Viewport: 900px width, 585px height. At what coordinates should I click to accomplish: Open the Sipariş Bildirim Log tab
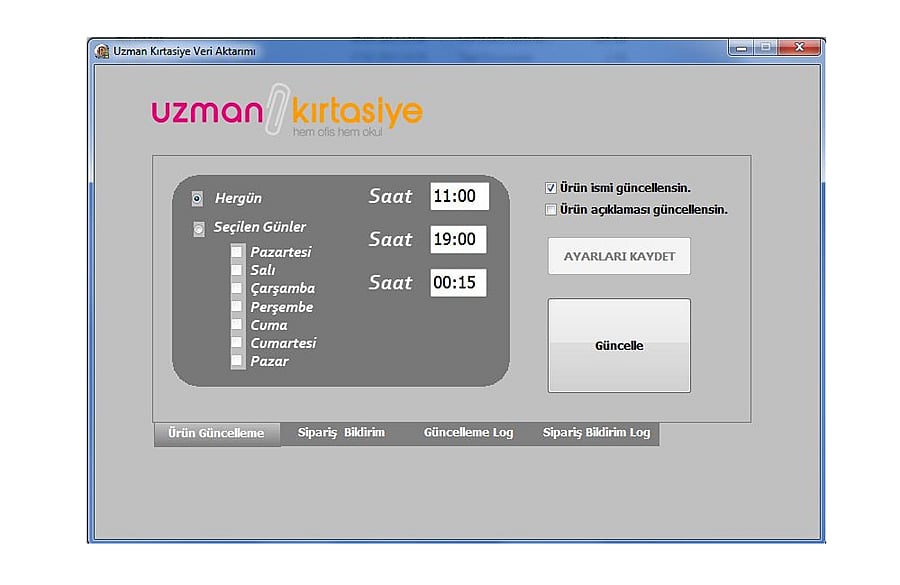(x=596, y=433)
